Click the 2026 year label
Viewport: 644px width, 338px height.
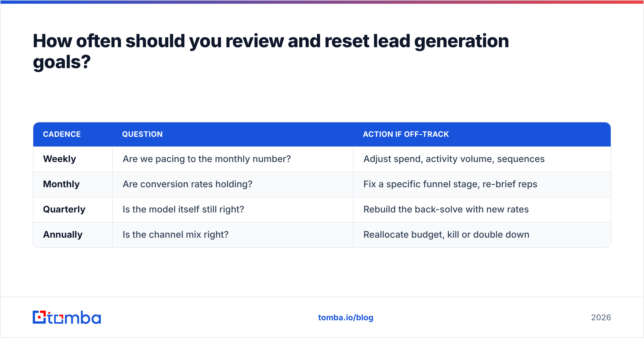click(x=601, y=318)
